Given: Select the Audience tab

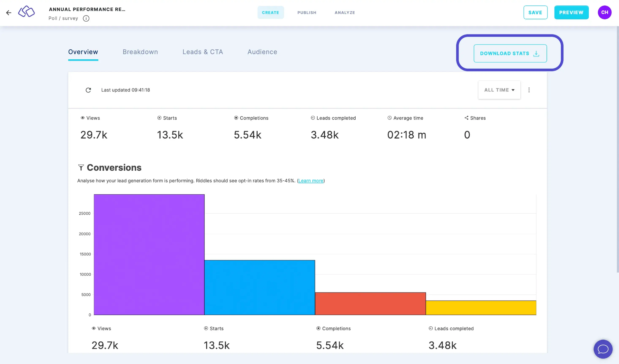Looking at the screenshot, I should 262,52.
